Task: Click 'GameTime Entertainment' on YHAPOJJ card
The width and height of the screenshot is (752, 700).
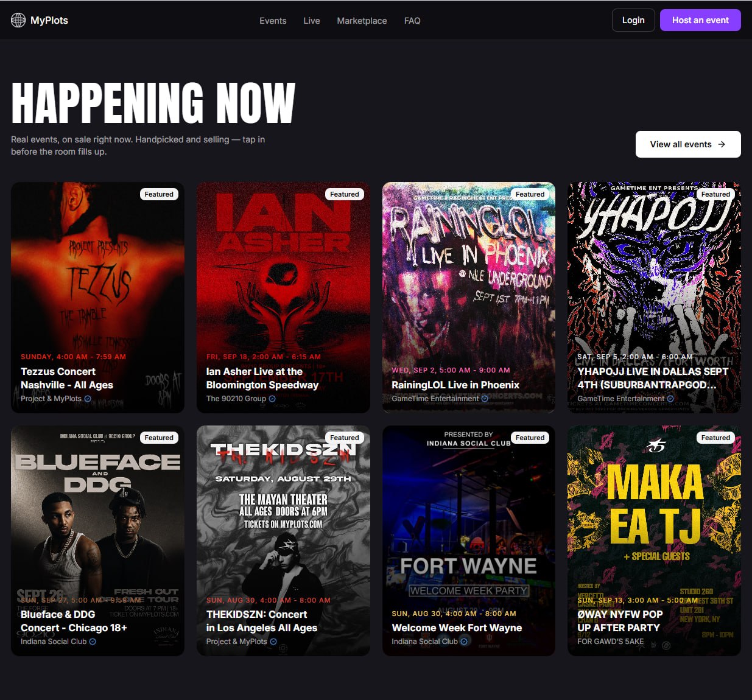Action: point(621,399)
